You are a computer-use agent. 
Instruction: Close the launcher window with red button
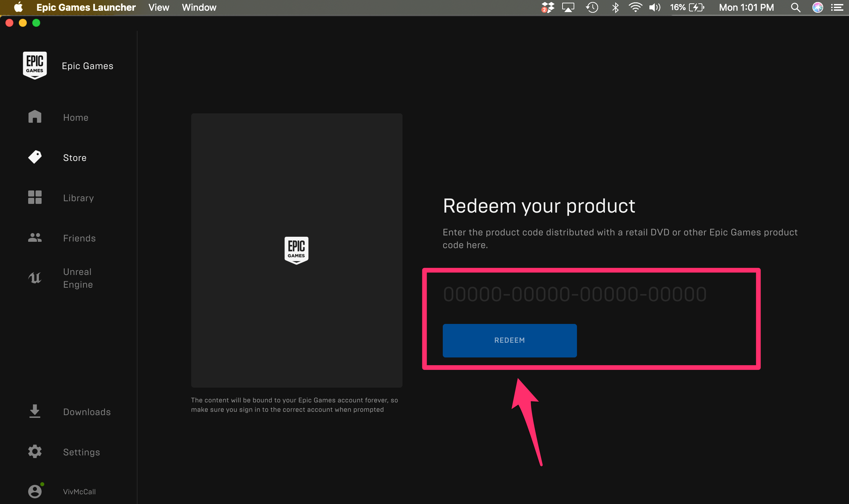coord(9,23)
